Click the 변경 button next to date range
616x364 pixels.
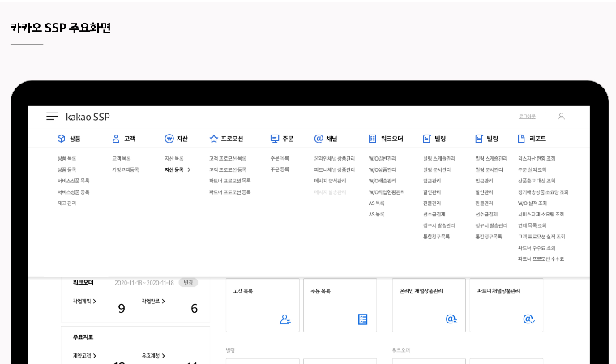(188, 282)
